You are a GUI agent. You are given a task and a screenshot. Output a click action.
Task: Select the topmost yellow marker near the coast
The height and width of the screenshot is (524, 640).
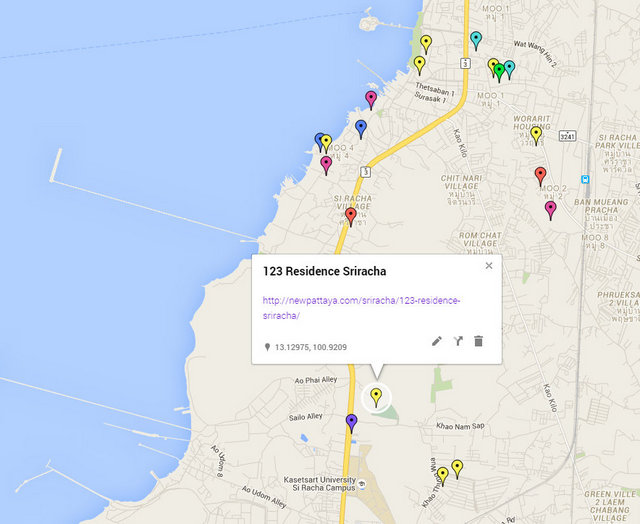(426, 44)
